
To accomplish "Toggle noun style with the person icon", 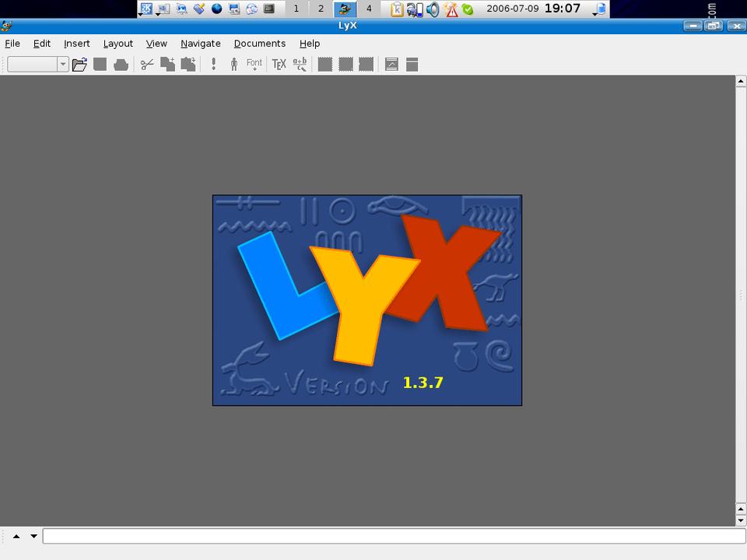I will [233, 65].
